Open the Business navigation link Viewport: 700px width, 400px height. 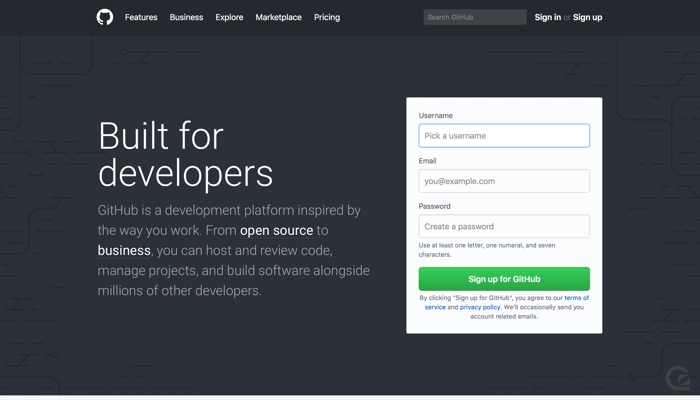(x=186, y=17)
